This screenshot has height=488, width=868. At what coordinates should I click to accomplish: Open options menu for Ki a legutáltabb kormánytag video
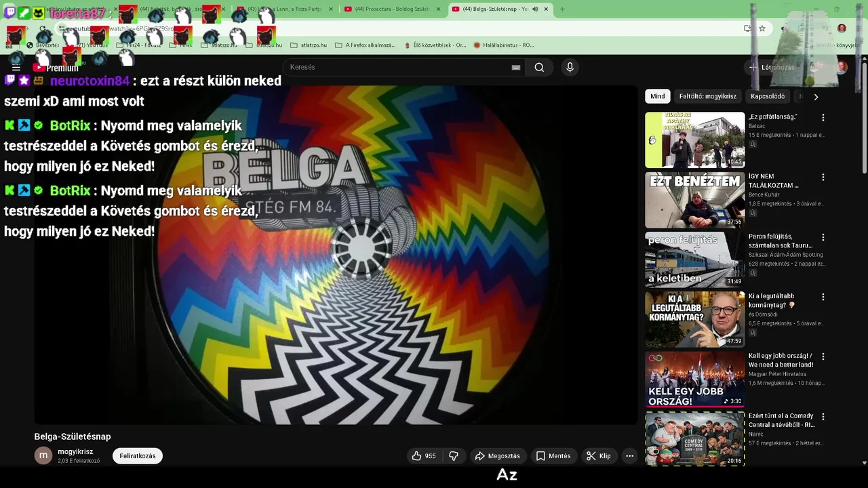point(823,297)
